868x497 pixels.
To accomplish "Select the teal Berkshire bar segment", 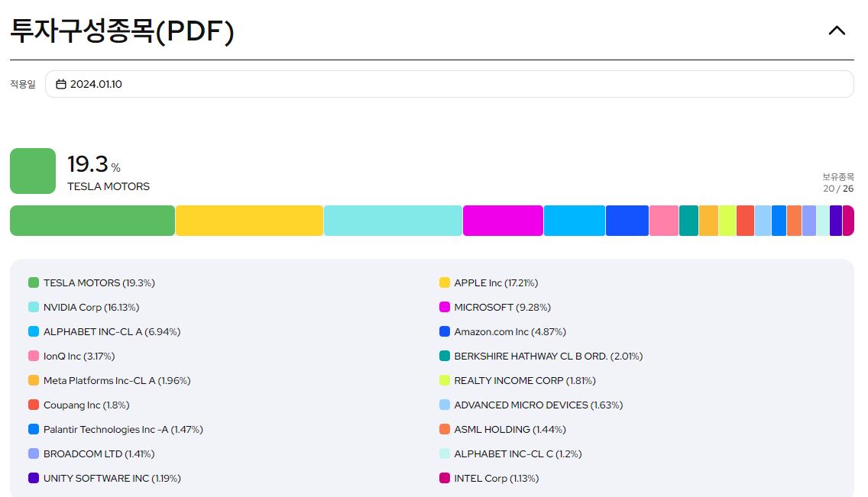I will (688, 221).
